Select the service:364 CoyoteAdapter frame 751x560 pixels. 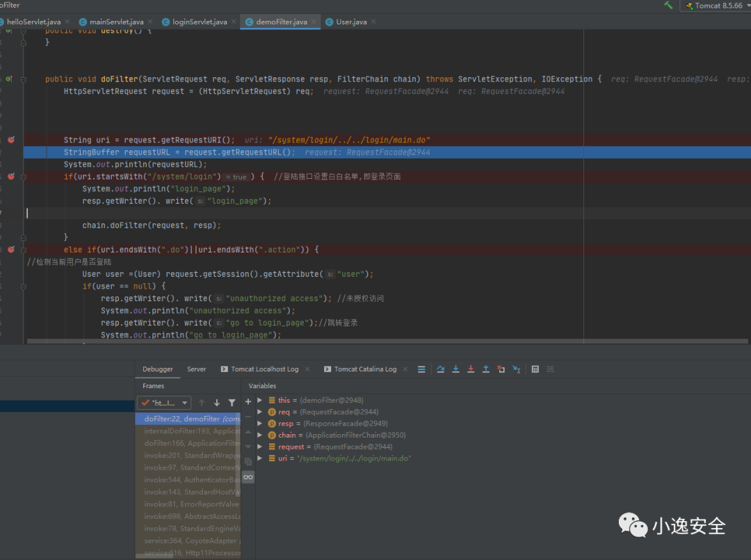click(x=188, y=541)
